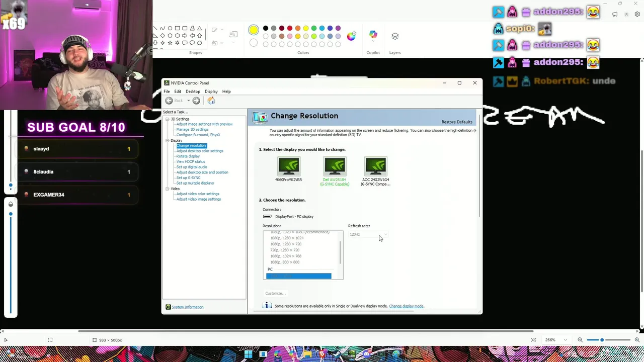Select resolution 1080p, 800 × 600
This screenshot has width=644, height=362.
click(x=285, y=262)
